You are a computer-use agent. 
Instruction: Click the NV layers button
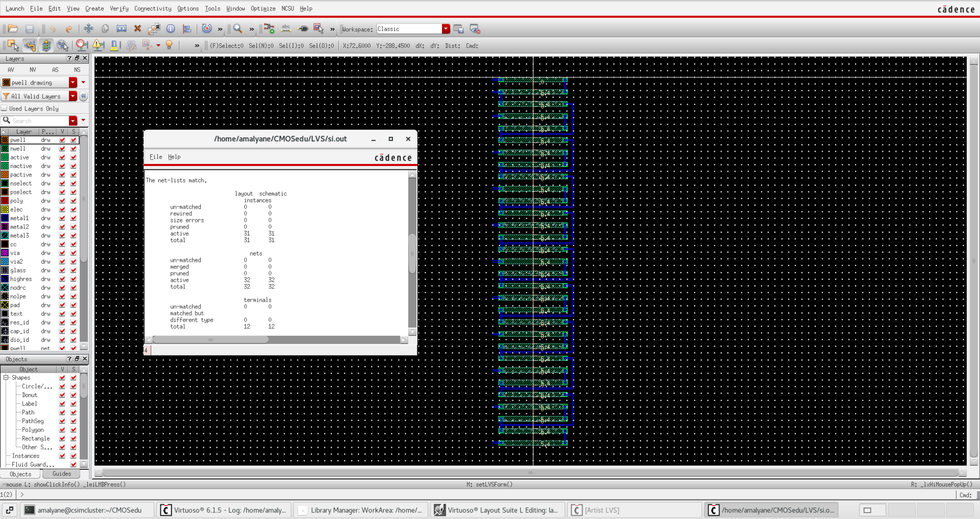click(33, 70)
